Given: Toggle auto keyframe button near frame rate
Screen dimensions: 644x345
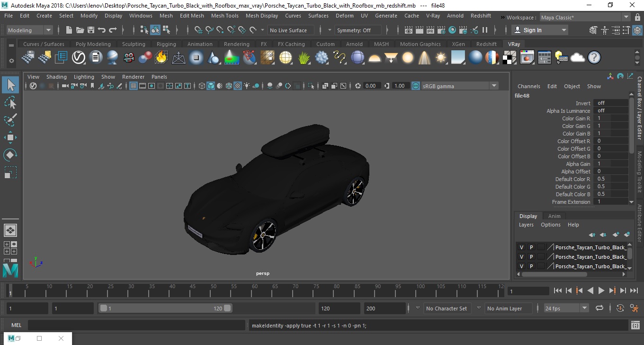Looking at the screenshot, I should (620, 308).
